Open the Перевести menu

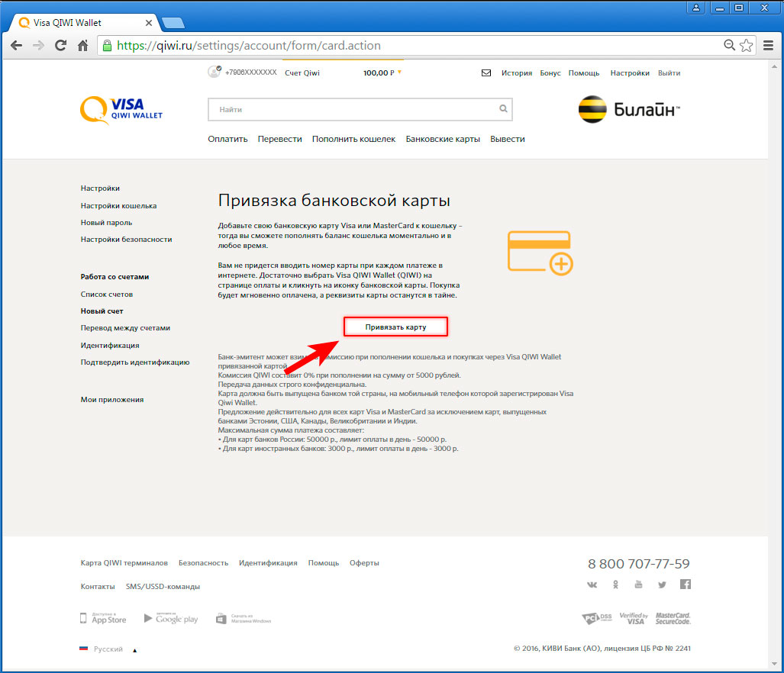pos(280,139)
